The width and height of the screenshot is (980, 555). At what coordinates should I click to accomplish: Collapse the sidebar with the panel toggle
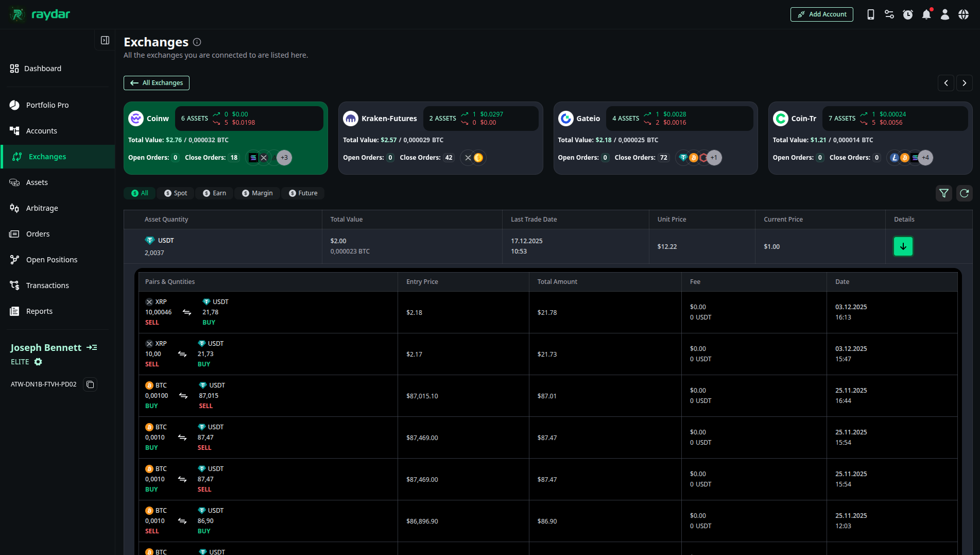tap(105, 40)
